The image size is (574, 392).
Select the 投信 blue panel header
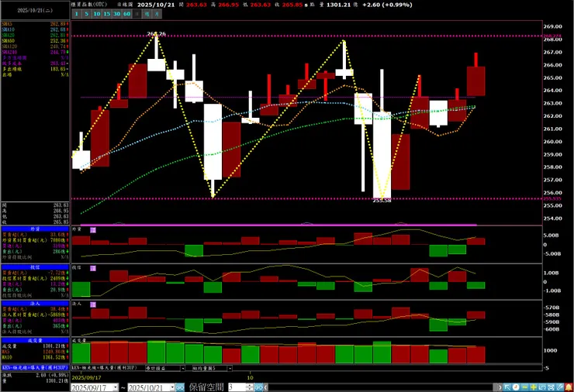coord(35,267)
